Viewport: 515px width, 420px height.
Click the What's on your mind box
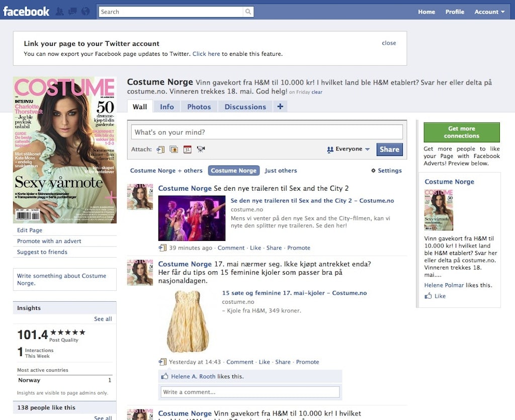coord(267,132)
